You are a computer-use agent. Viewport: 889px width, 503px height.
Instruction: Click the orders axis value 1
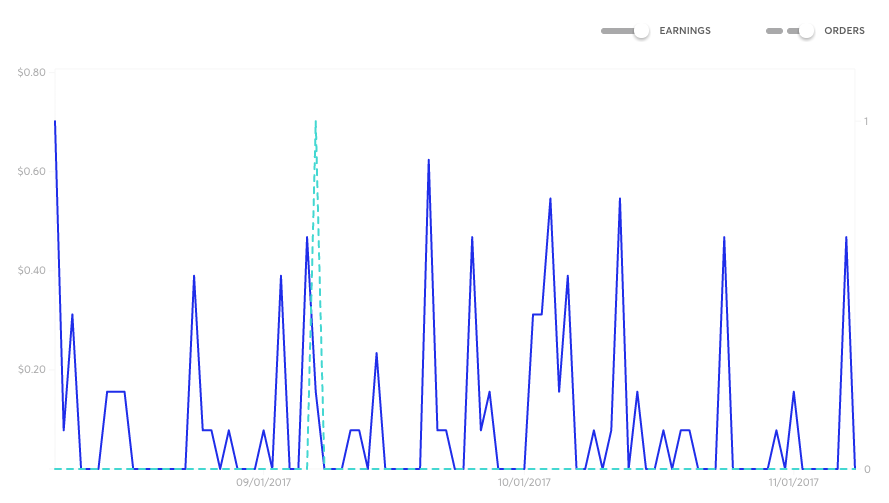866,121
